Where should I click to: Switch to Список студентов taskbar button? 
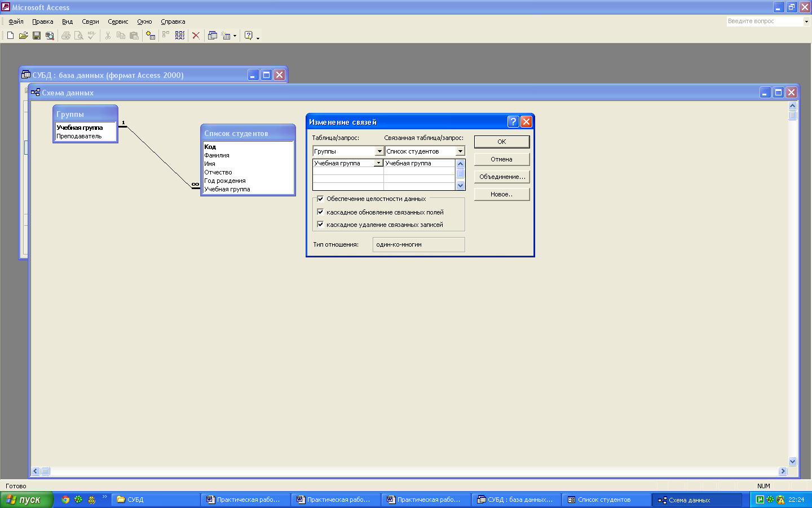point(606,500)
